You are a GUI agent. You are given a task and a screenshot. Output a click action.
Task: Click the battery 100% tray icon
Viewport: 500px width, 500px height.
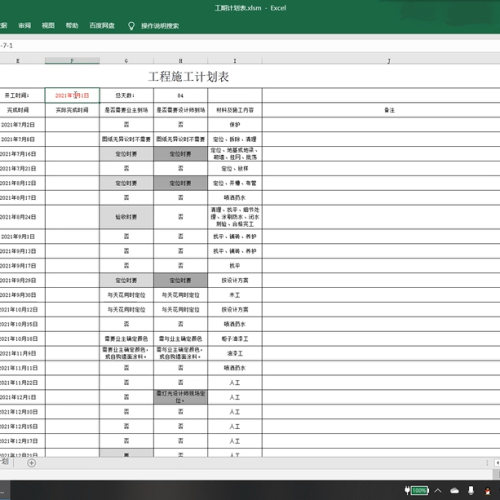point(417,490)
